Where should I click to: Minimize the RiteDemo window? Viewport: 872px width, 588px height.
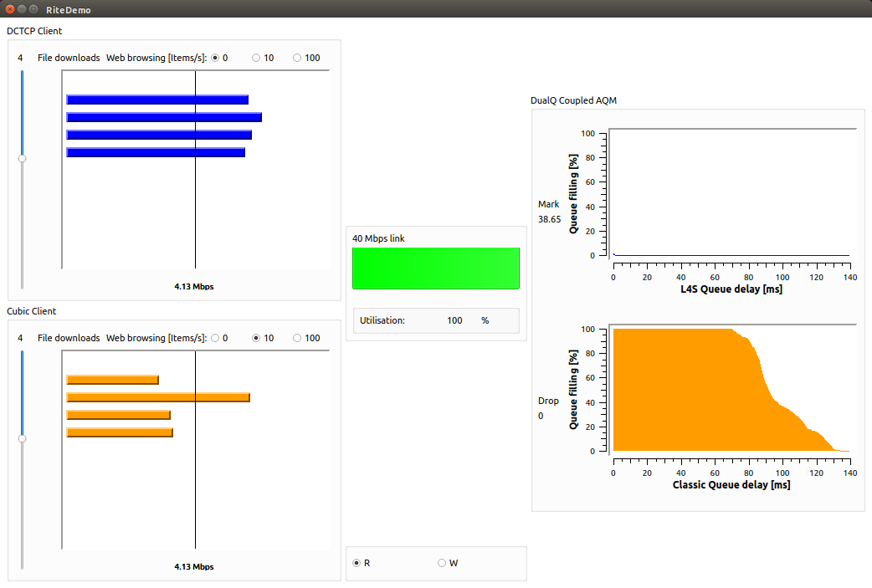[x=22, y=9]
